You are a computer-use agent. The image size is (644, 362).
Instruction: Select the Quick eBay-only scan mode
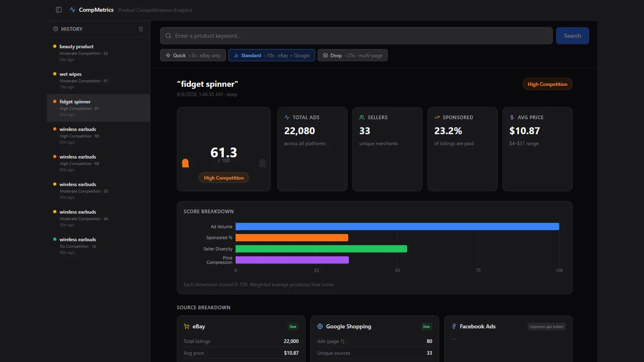coord(193,55)
